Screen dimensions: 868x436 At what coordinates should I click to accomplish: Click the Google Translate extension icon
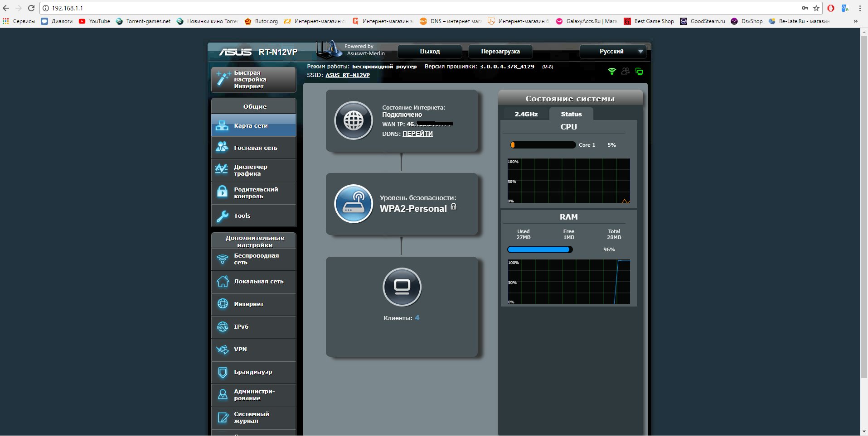pyautogui.click(x=845, y=8)
